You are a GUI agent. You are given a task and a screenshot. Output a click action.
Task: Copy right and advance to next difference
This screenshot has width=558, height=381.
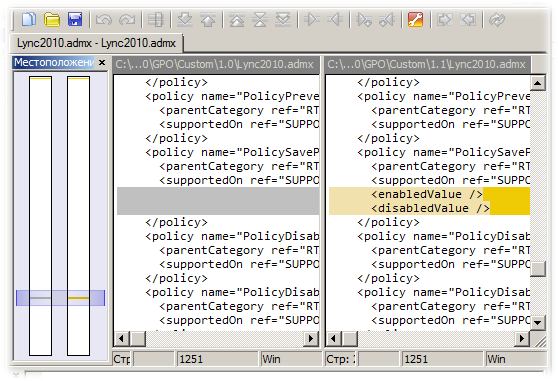(x=364, y=20)
